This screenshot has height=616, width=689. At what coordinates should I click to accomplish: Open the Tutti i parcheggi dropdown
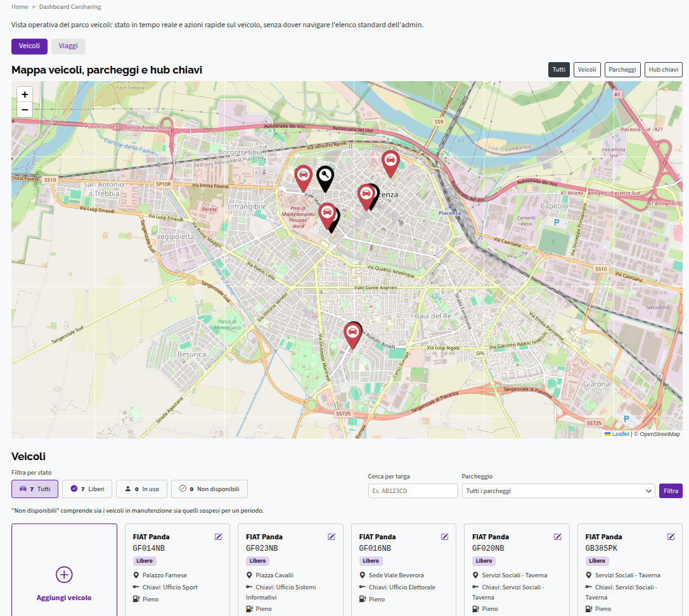point(558,491)
